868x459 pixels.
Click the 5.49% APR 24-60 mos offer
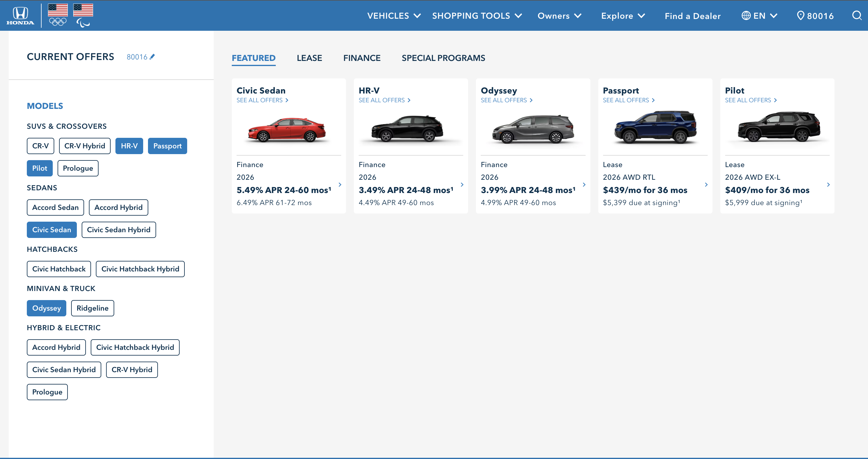click(x=284, y=190)
